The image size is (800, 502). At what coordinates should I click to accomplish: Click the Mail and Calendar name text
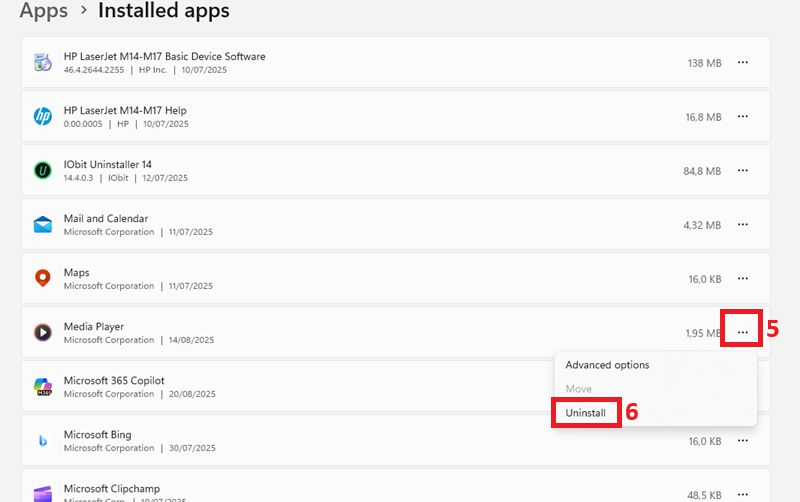coord(106,218)
